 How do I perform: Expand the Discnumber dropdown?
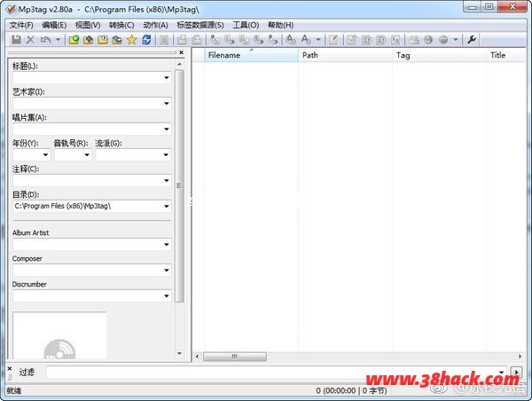(167, 296)
